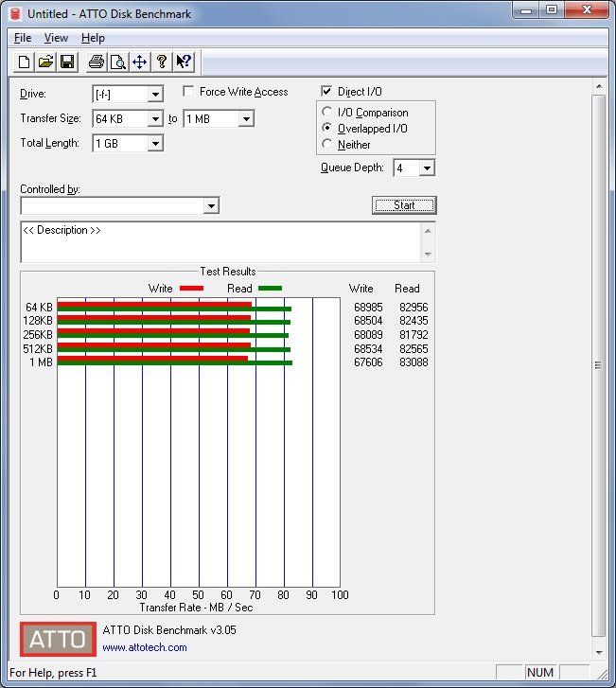616x688 pixels.
Task: Close the ATTO Disk Benchmark window
Action: [x=587, y=10]
